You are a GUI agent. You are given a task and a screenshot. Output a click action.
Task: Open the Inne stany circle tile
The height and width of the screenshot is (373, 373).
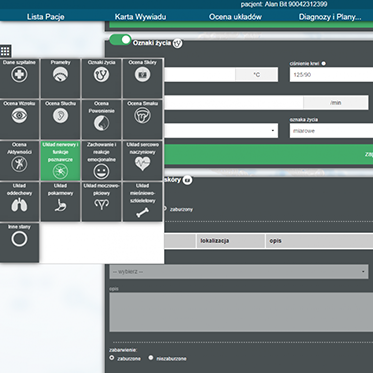[19, 243]
